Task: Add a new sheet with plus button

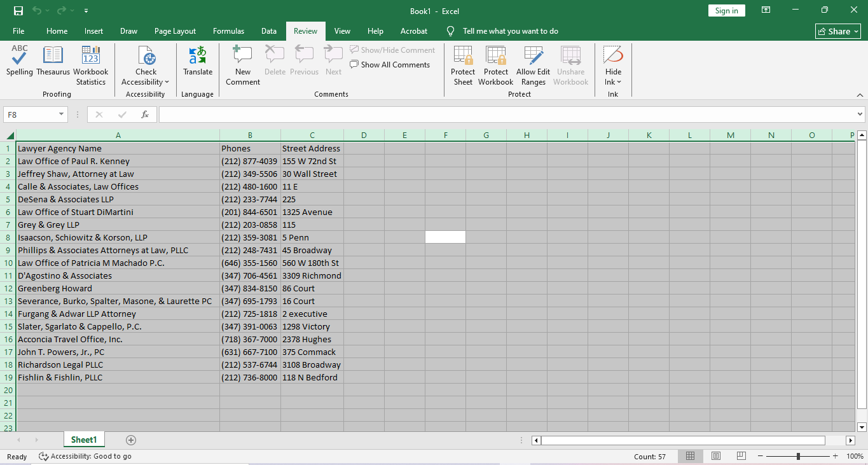Action: point(131,440)
